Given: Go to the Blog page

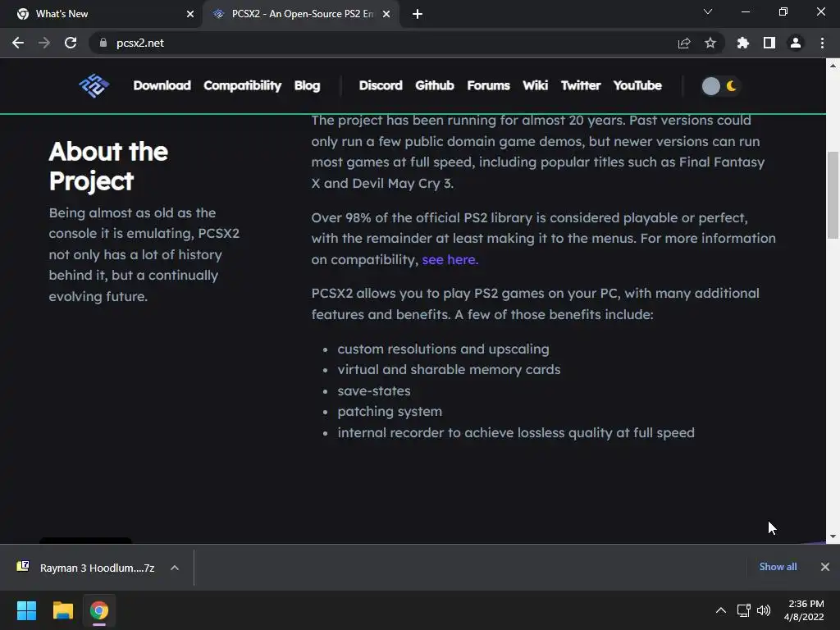Looking at the screenshot, I should 307,85.
